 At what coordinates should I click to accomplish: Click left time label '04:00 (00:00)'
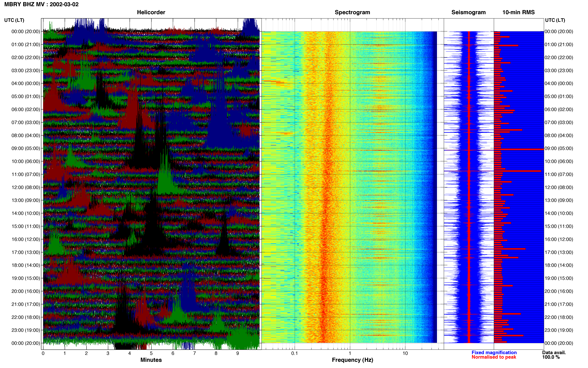[26, 83]
